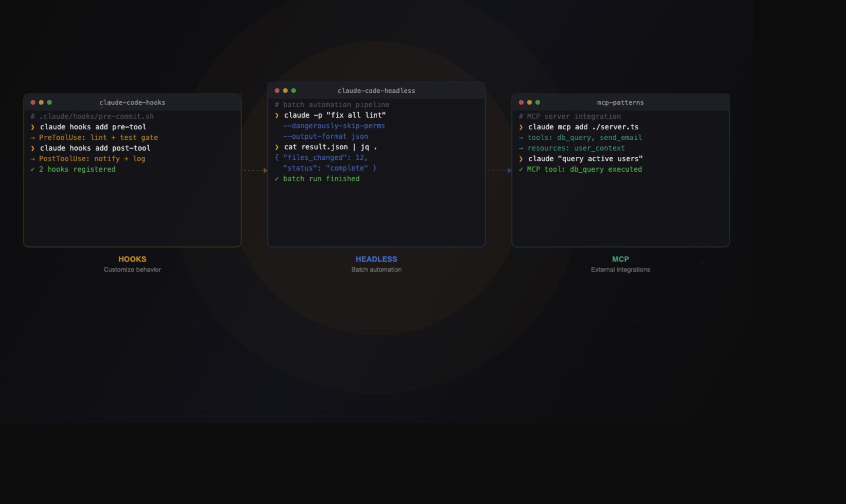Close the mcp-patterns terminal window
846x504 pixels.
521,102
